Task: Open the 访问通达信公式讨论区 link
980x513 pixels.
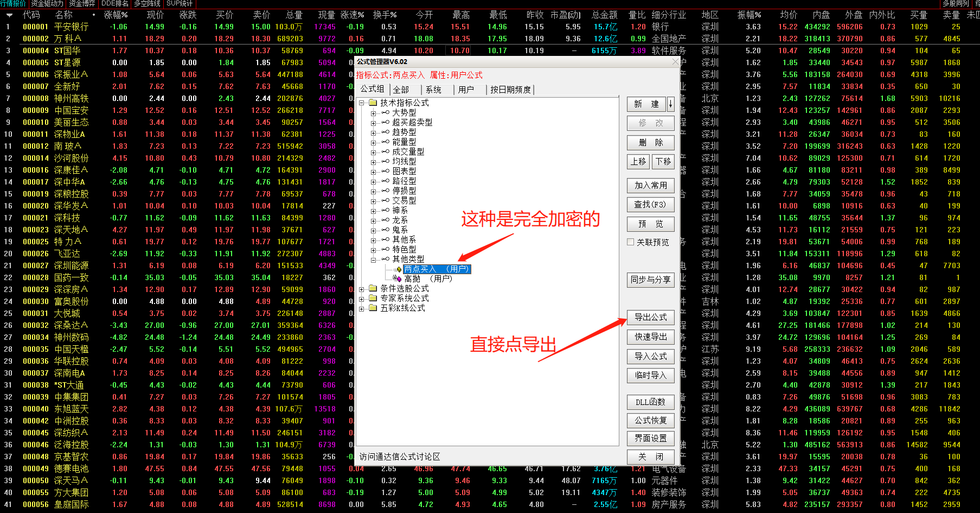Action: [400, 457]
